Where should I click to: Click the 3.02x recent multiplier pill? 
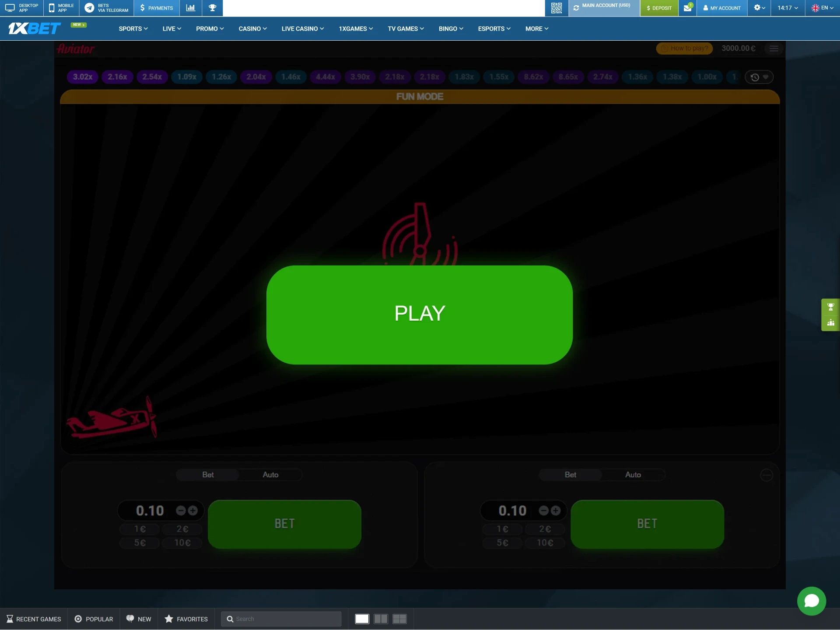[x=82, y=76]
